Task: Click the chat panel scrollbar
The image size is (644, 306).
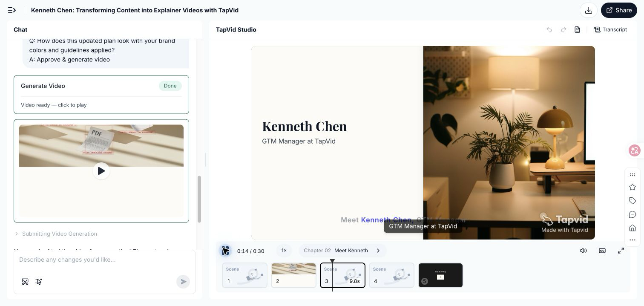Action: point(199,199)
